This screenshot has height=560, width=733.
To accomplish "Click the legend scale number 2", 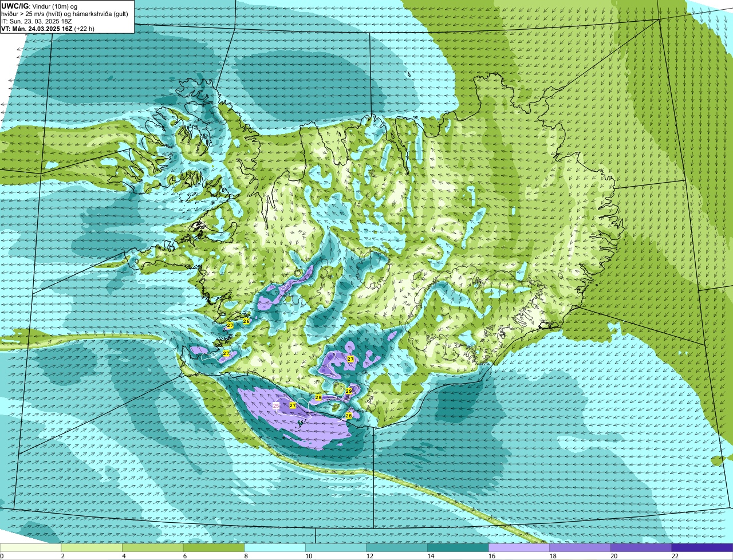I will pos(62,556).
